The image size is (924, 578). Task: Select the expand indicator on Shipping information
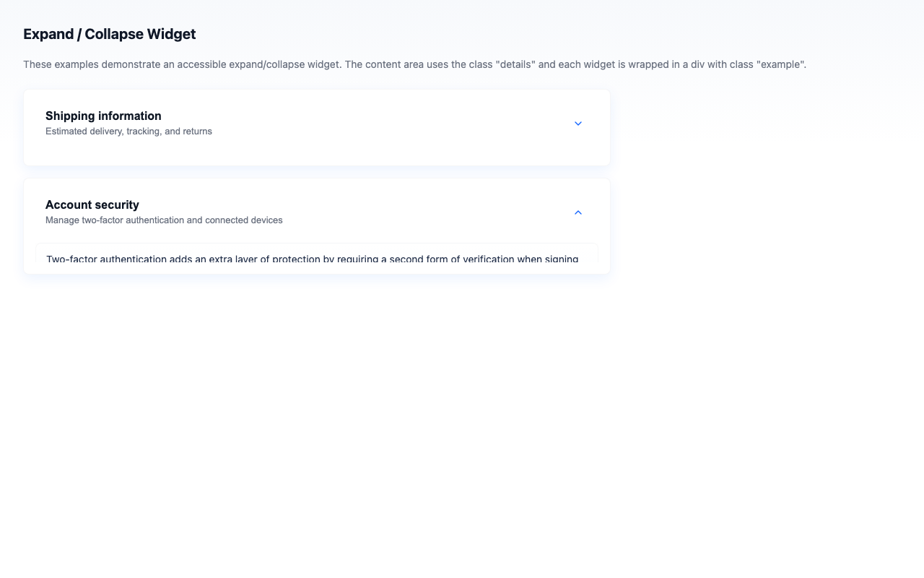577,123
